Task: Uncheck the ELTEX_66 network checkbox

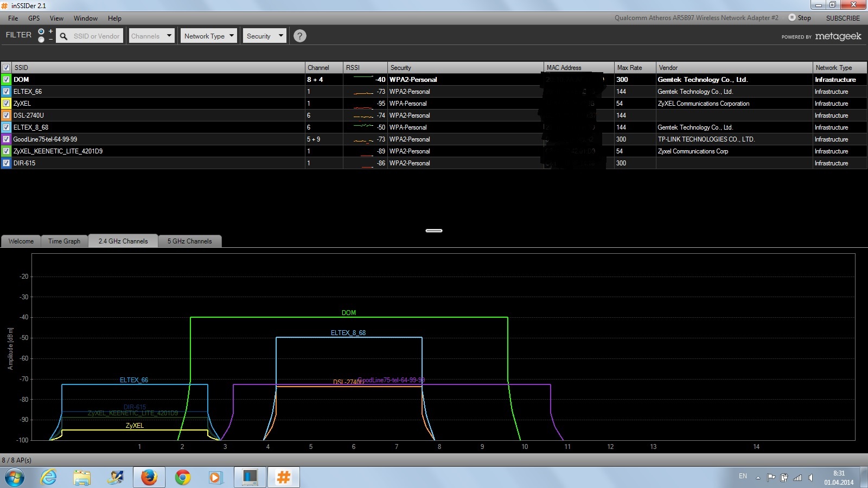Action: (x=6, y=91)
